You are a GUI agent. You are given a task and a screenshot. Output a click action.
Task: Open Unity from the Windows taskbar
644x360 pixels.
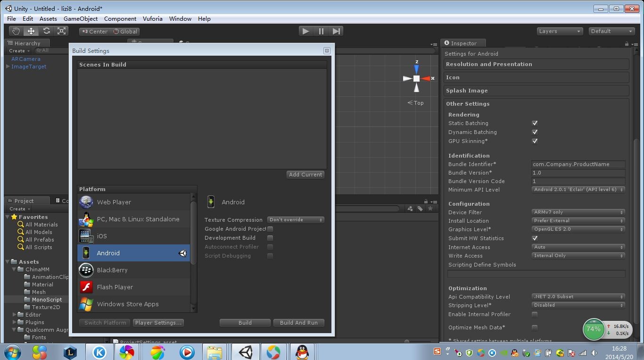(245, 352)
